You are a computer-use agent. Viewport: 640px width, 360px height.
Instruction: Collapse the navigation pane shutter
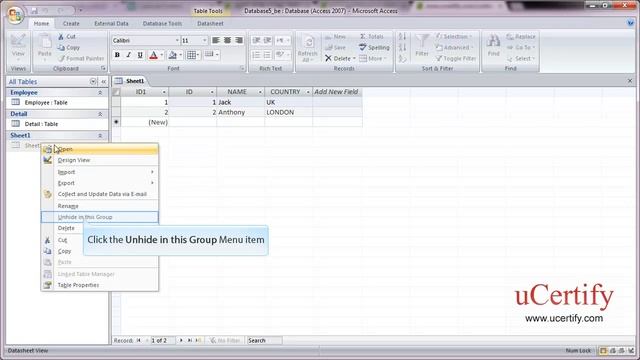point(104,82)
